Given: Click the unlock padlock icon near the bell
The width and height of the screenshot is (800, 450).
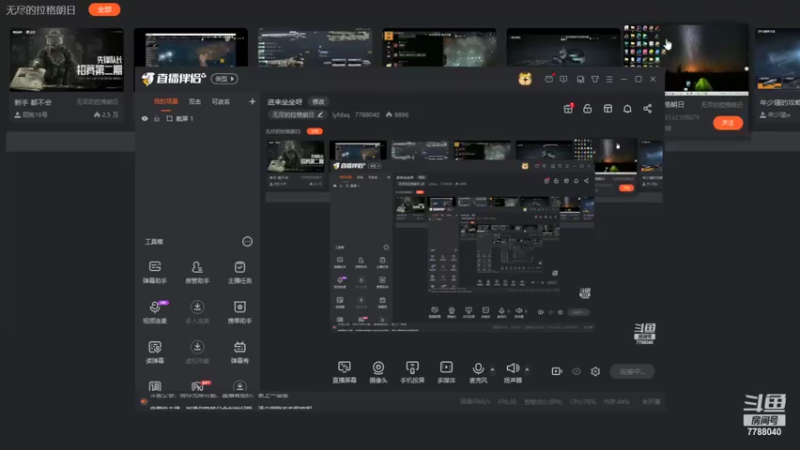Looking at the screenshot, I should (x=587, y=109).
